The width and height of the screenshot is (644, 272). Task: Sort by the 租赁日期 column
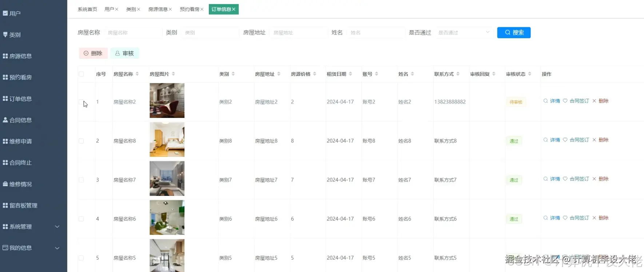(x=350, y=74)
